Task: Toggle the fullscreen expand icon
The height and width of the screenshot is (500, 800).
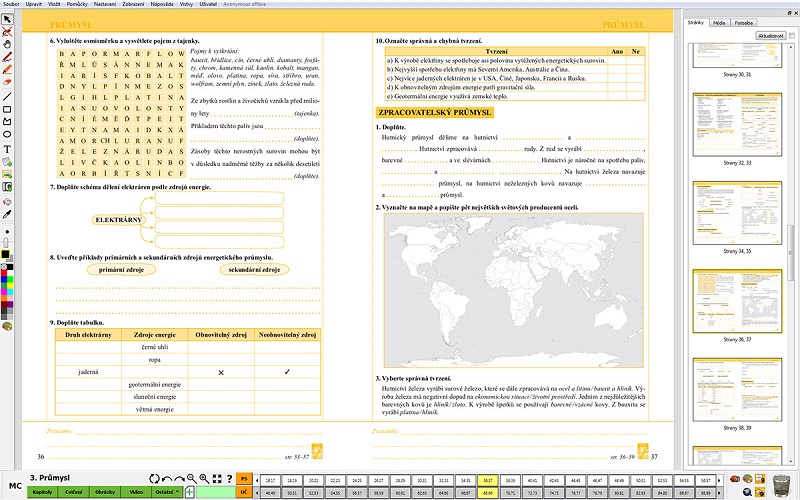Action: tap(217, 479)
